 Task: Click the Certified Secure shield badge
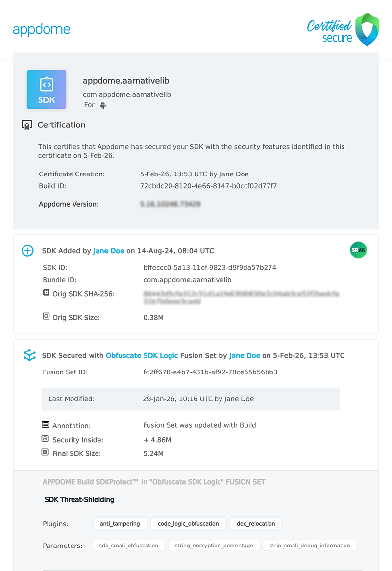(x=367, y=29)
